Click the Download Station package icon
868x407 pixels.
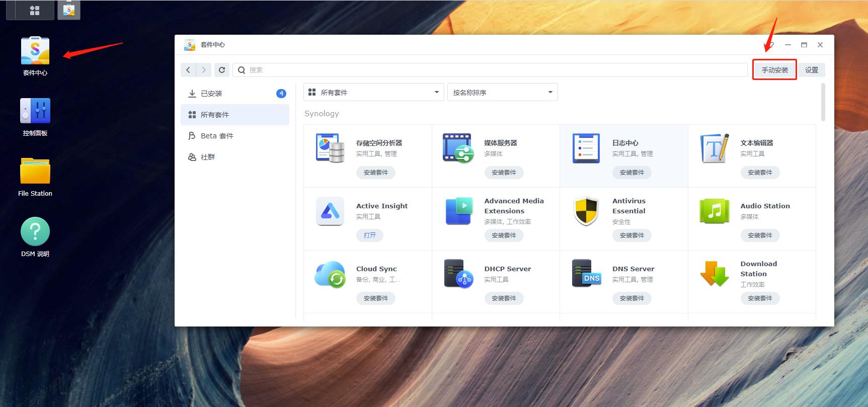pyautogui.click(x=715, y=274)
